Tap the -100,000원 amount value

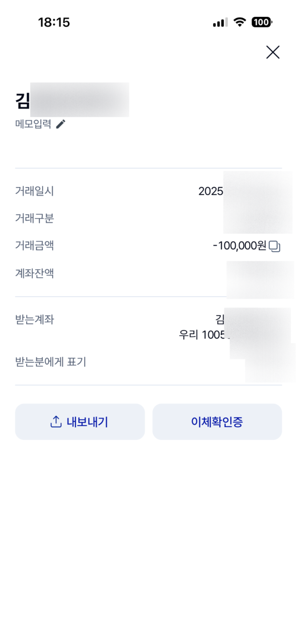tap(239, 246)
